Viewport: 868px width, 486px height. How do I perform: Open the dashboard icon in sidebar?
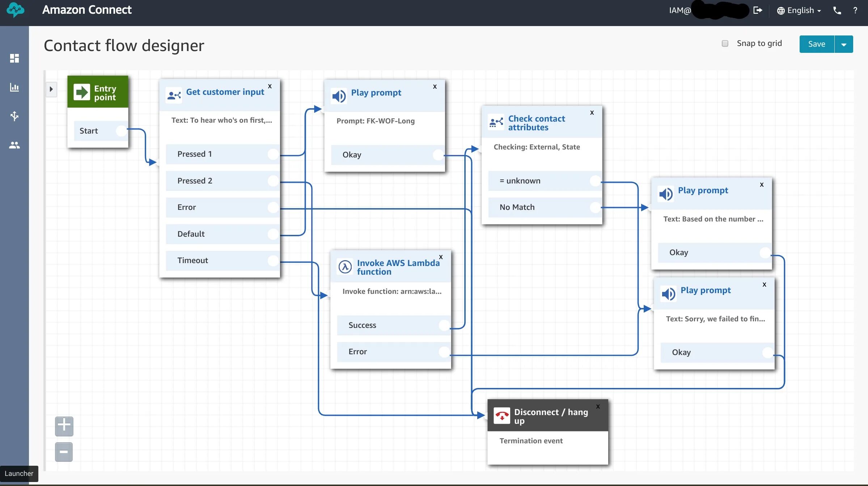tap(14, 58)
